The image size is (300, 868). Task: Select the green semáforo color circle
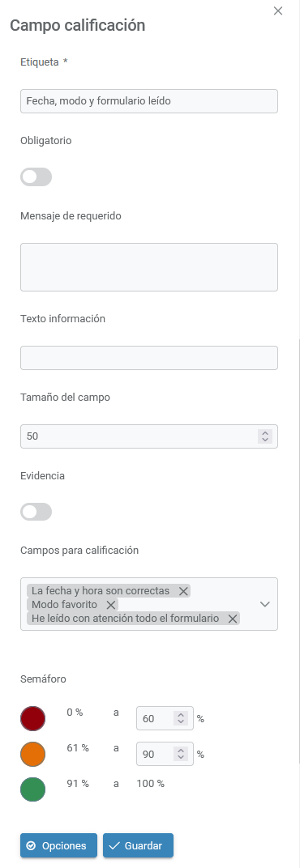click(x=32, y=789)
